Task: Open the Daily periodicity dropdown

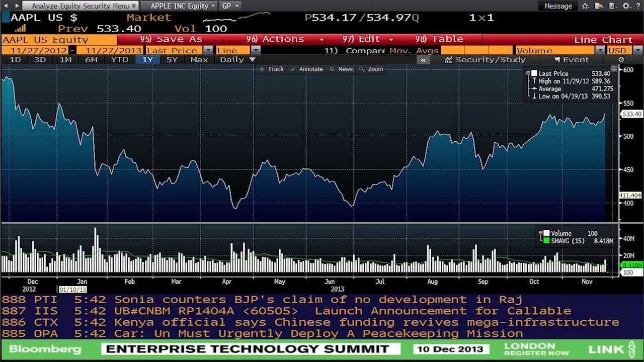Action: (x=238, y=60)
